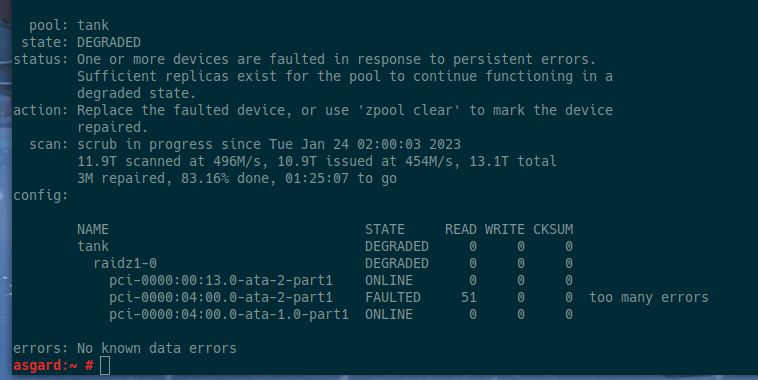Click the WRITE column header

505,229
